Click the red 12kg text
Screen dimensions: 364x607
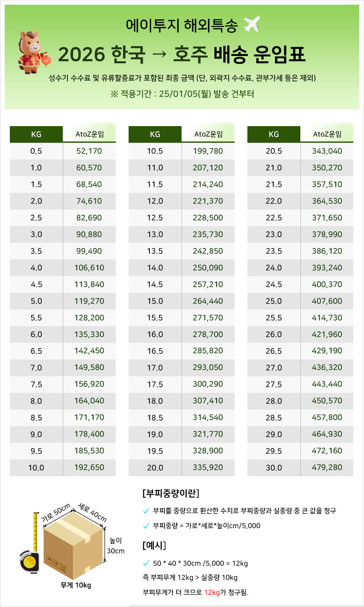tap(211, 592)
